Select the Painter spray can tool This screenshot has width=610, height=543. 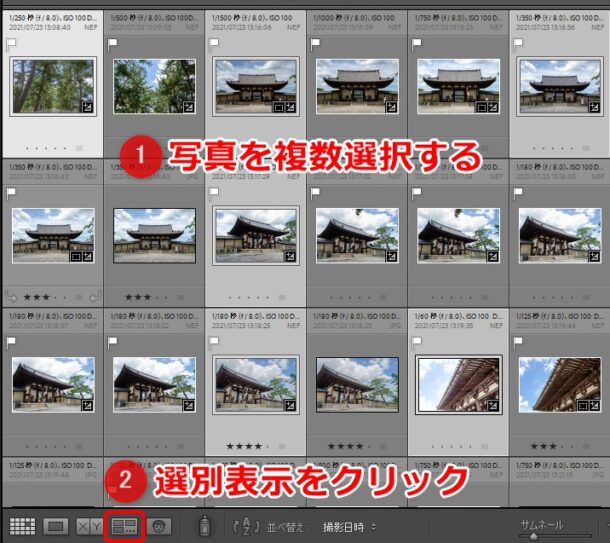click(203, 525)
